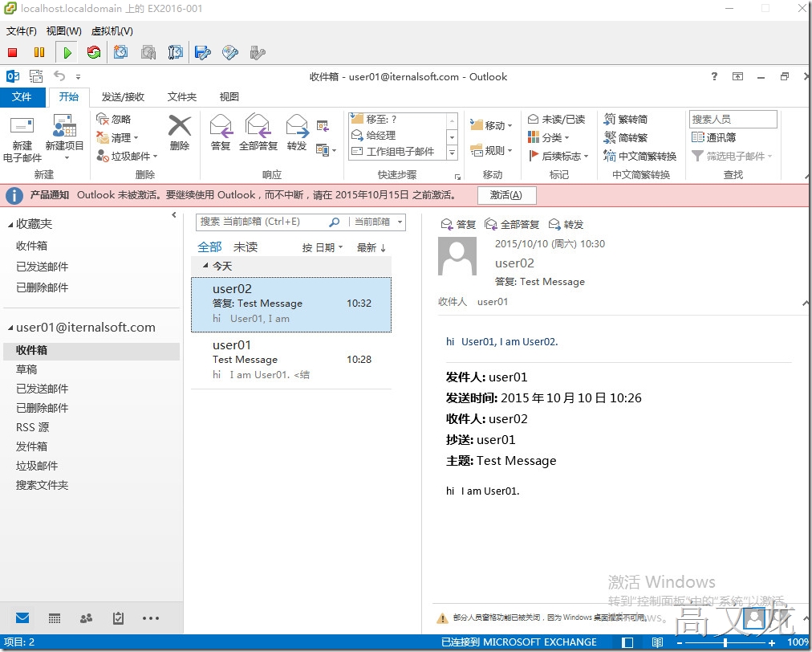Click the 新建电子邮件 new email icon

(22, 126)
